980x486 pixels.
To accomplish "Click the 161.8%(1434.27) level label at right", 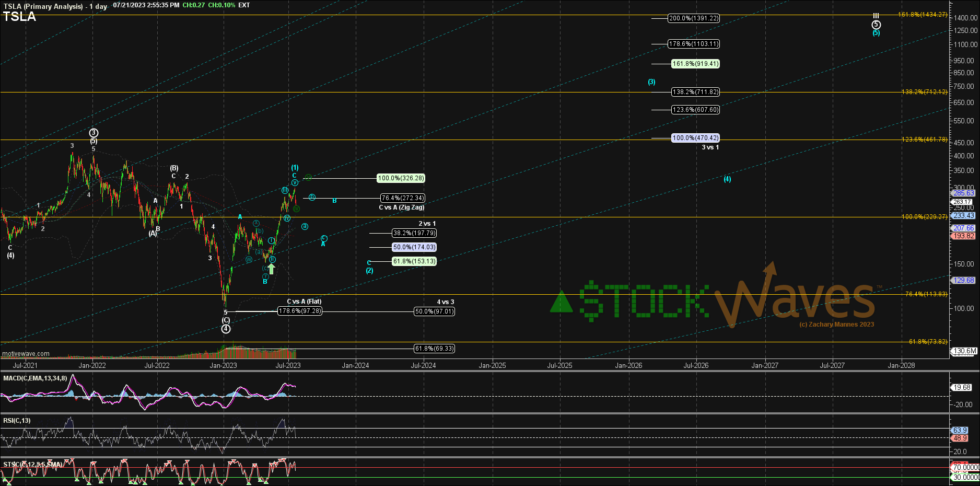I will tap(923, 15).
